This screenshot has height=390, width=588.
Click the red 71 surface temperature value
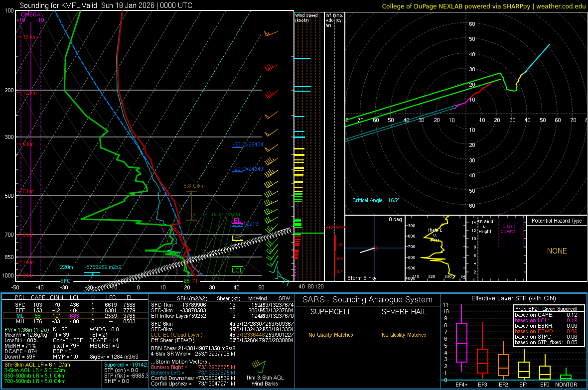pos(195,281)
